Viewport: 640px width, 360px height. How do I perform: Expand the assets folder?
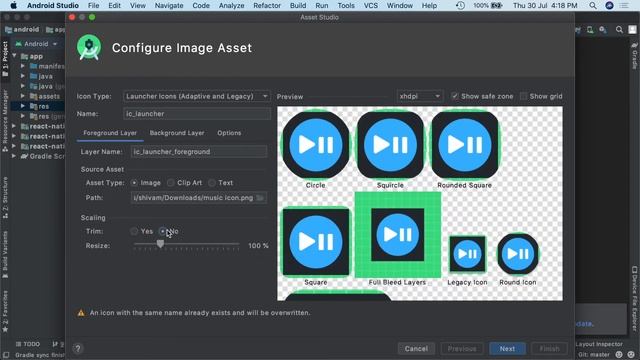tap(23, 96)
